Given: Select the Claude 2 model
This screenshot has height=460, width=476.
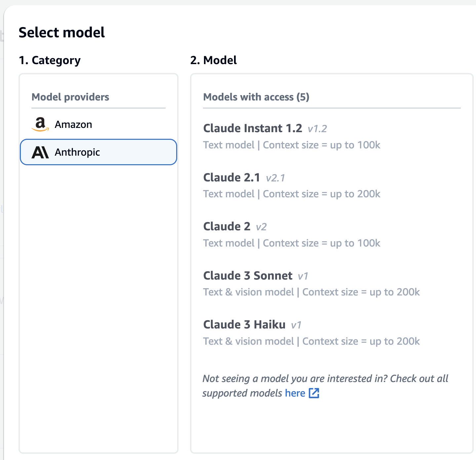Looking at the screenshot, I should pyautogui.click(x=227, y=226).
